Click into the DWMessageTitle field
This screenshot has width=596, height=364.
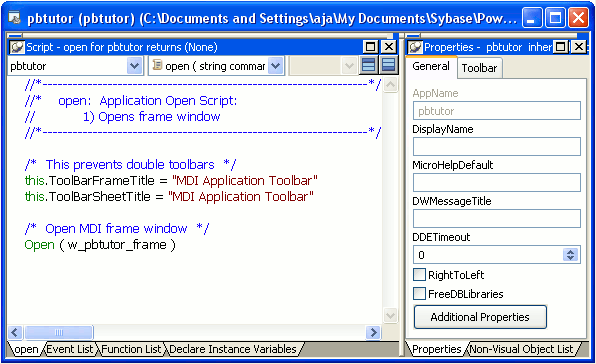(497, 218)
